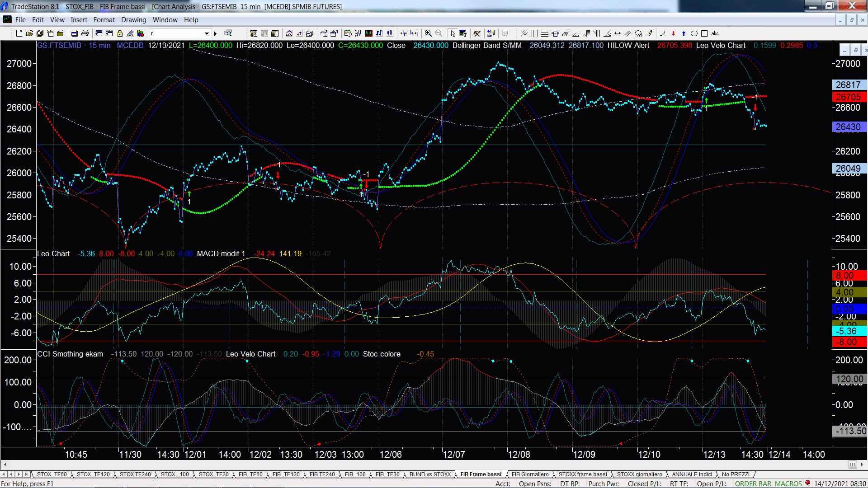This screenshot has height=488, width=868.
Task: Click the last-tab navigation arrow
Action: coord(27,474)
